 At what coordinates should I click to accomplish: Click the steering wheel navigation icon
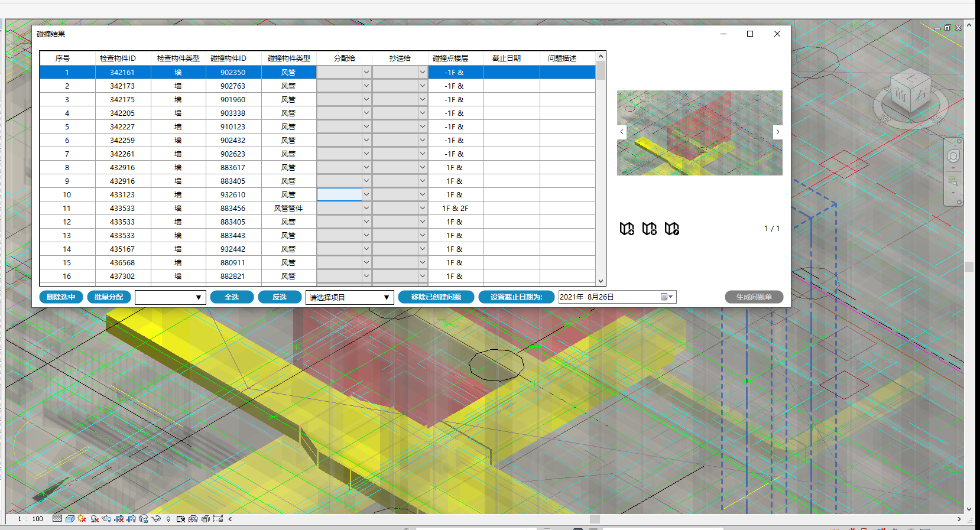953,156
